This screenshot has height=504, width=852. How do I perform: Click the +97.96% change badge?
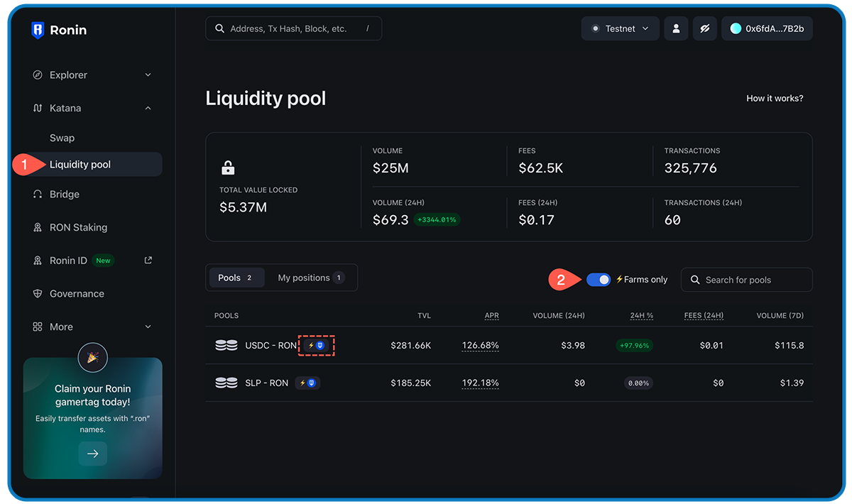634,346
